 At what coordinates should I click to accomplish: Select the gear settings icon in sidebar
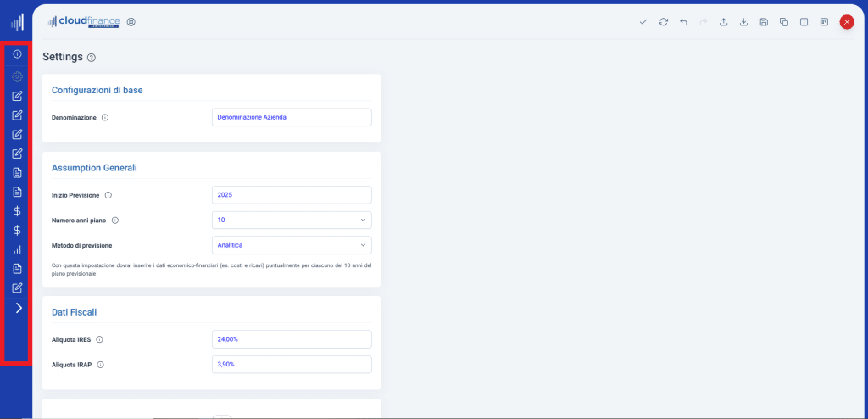(17, 76)
